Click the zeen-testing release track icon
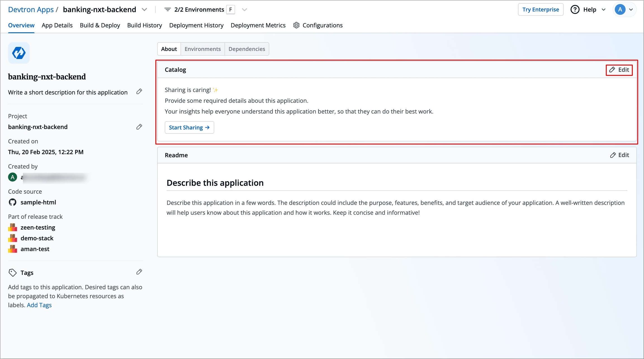644x359 pixels. tap(13, 227)
